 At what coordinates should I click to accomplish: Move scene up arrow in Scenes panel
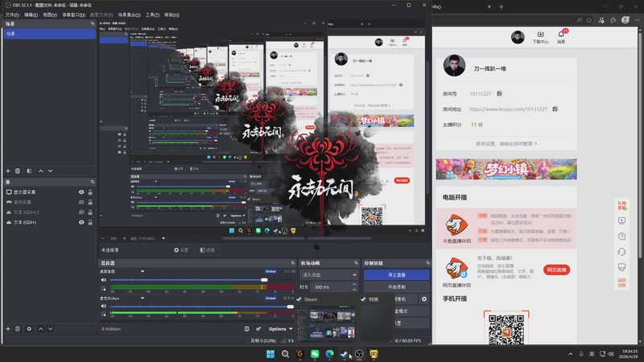coord(41,171)
